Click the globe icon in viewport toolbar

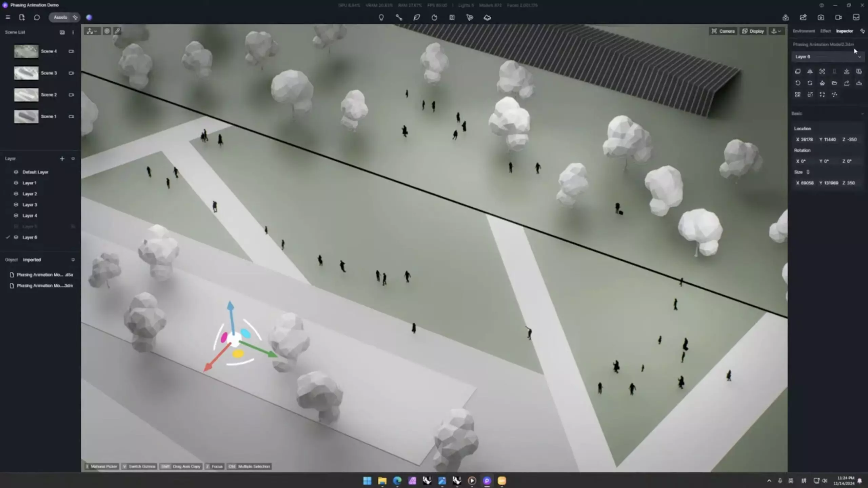(107, 31)
